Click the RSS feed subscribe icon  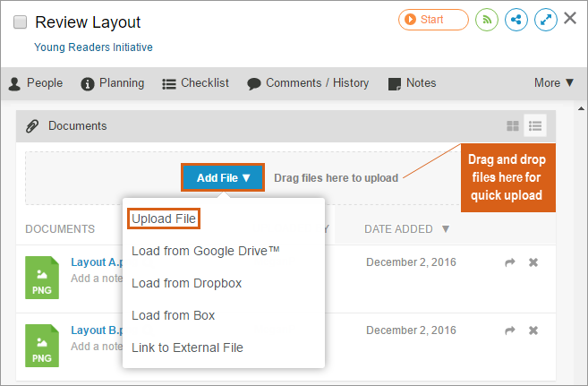pyautogui.click(x=487, y=20)
